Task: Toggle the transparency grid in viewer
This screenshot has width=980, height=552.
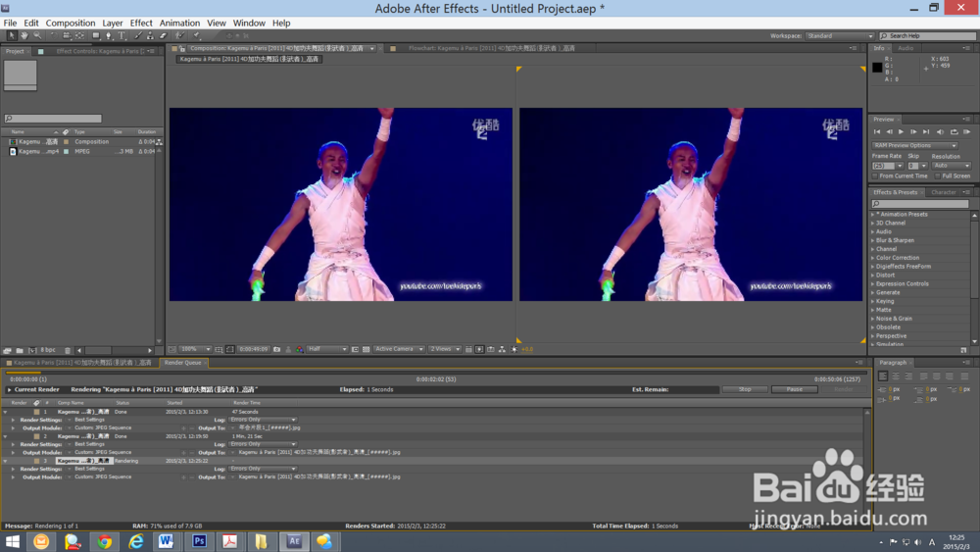Action: pos(367,349)
